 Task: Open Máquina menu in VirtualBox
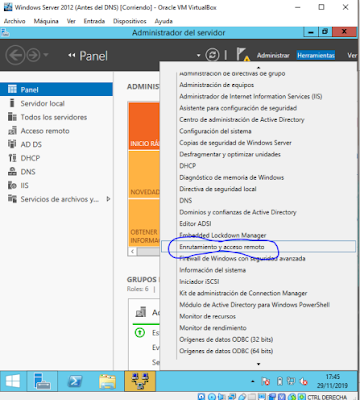point(46,21)
